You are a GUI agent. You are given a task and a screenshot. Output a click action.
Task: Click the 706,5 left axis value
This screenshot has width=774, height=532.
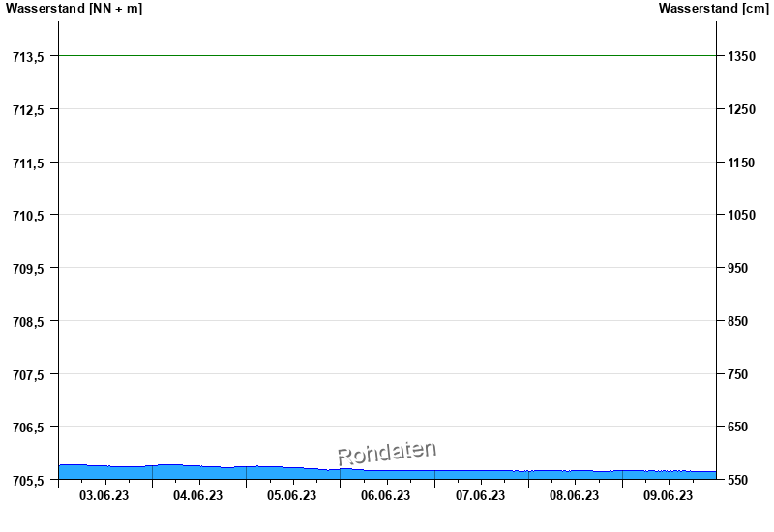[x=28, y=427]
